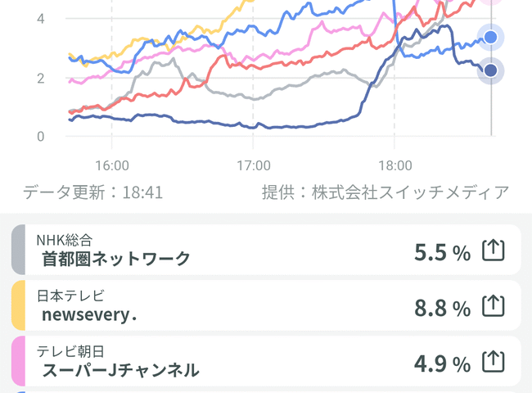Click the y-axis label 2
532x393 pixels.
point(40,78)
